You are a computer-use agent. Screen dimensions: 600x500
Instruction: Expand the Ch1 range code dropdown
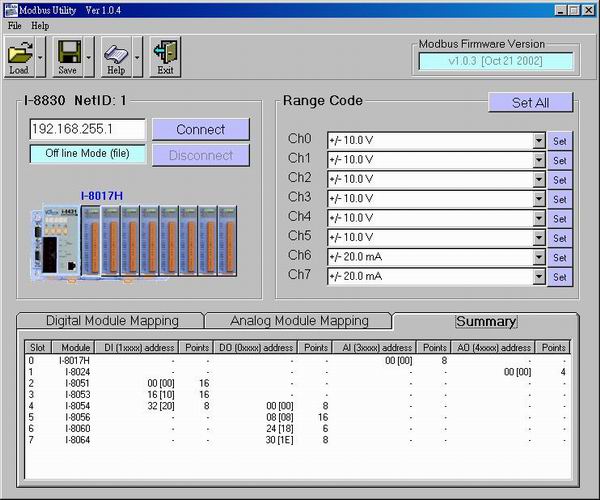539,160
